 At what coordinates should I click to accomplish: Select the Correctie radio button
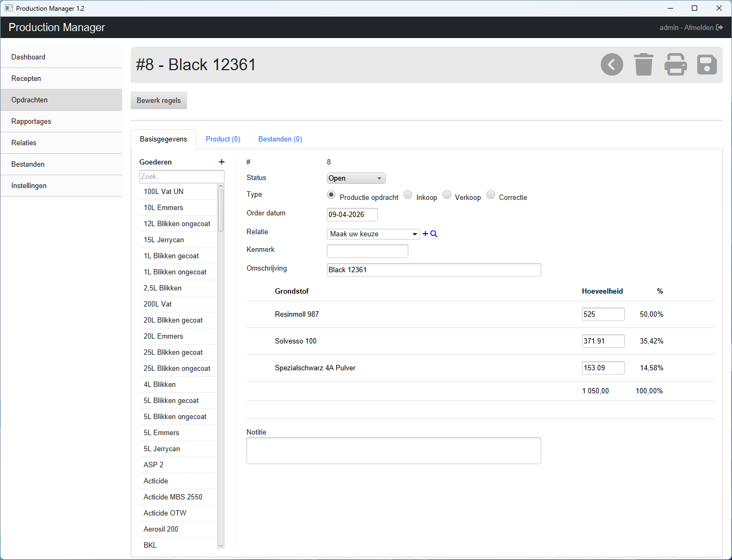491,195
